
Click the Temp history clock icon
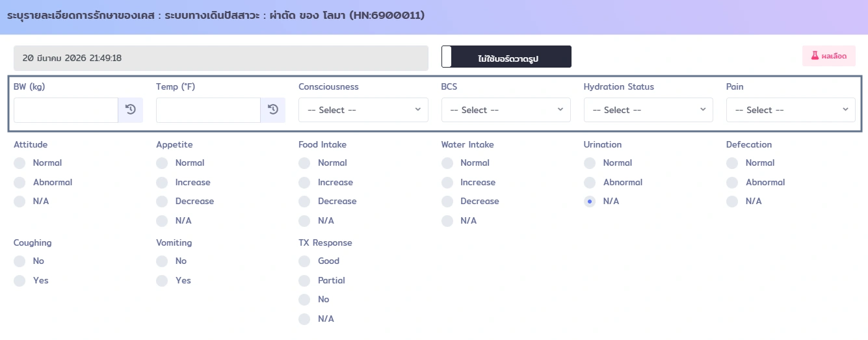(272, 110)
